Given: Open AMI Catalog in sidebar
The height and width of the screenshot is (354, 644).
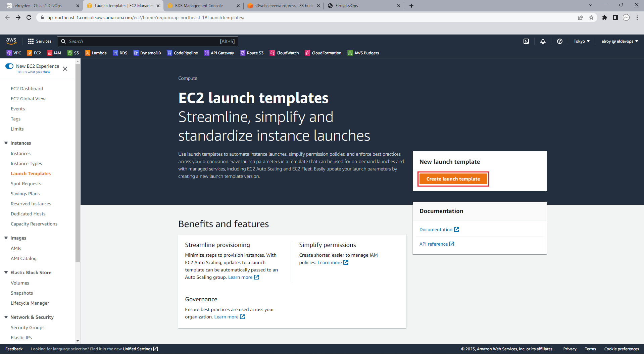Looking at the screenshot, I should click(23, 258).
